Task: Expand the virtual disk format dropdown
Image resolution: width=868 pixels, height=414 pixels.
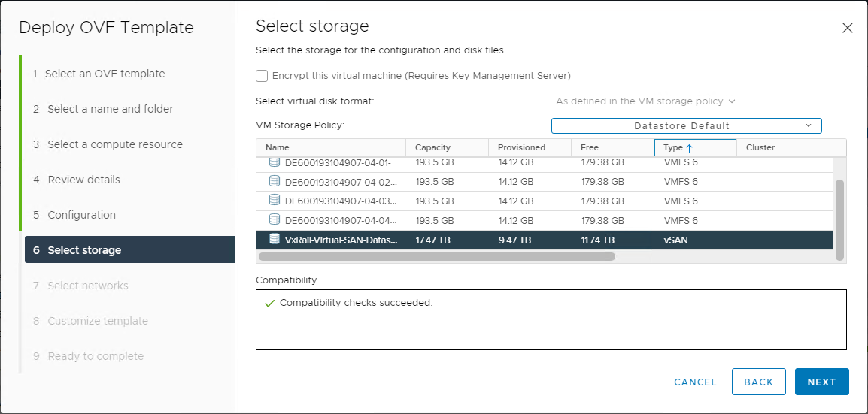Action: [x=645, y=101]
